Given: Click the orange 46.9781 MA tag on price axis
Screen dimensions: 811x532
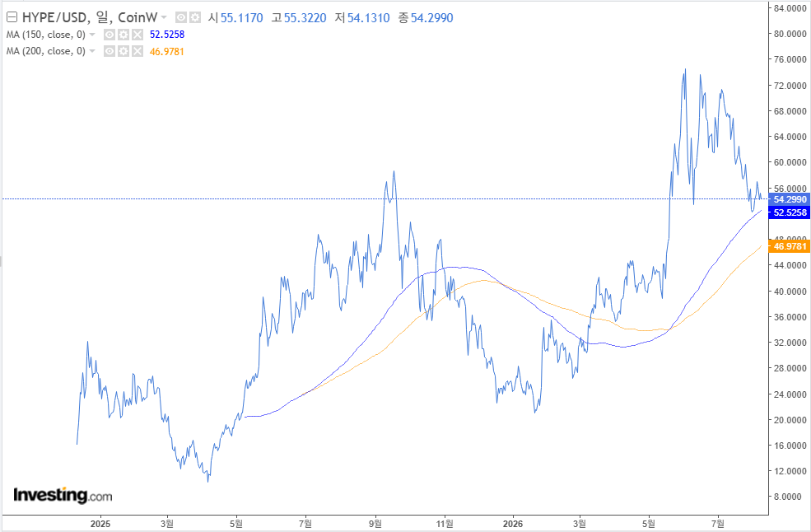Looking at the screenshot, I should click(790, 246).
